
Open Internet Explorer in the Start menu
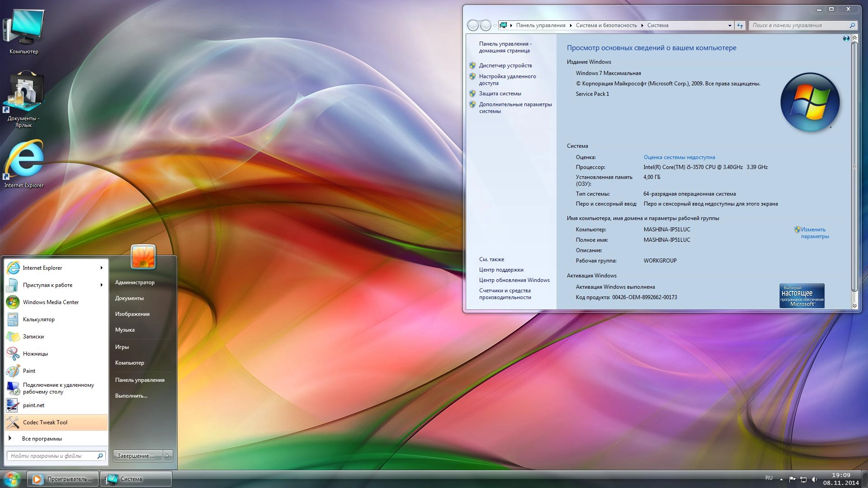pyautogui.click(x=56, y=267)
